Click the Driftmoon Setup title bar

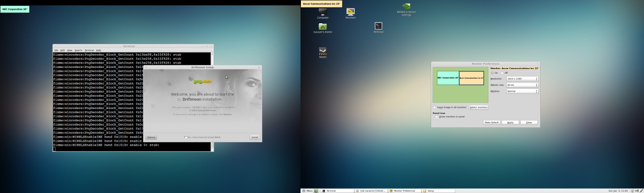tap(203, 67)
